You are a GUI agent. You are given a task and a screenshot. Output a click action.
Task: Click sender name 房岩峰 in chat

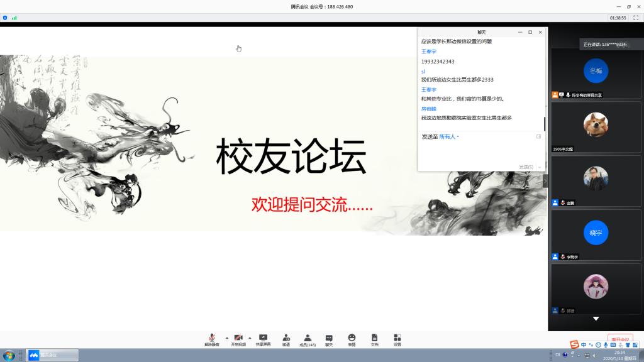coord(429,109)
